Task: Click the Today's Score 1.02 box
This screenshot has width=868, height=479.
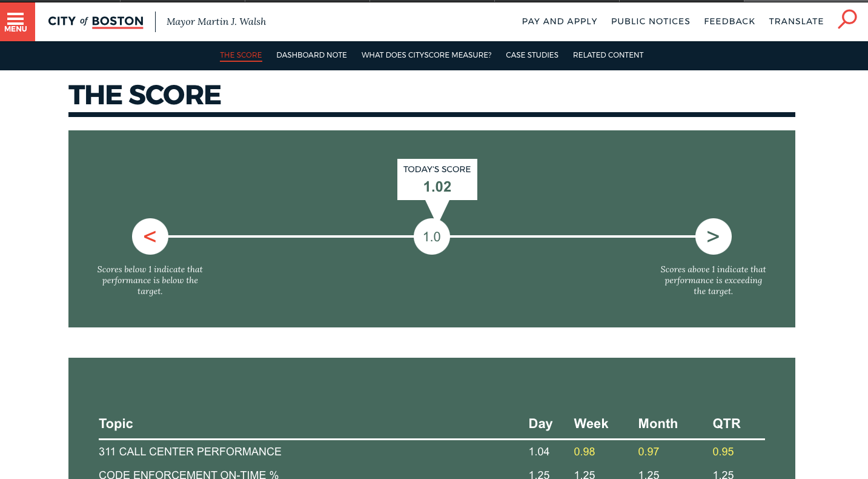Action: 437,179
